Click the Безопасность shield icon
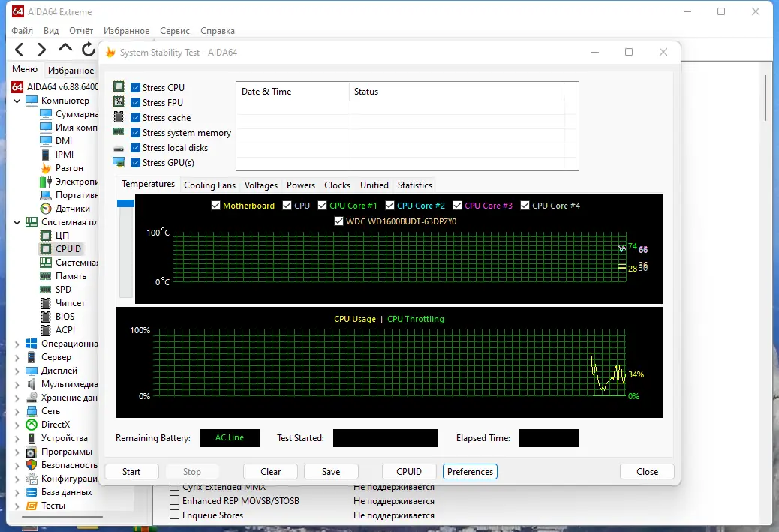This screenshot has height=532, width=779. (x=32, y=465)
